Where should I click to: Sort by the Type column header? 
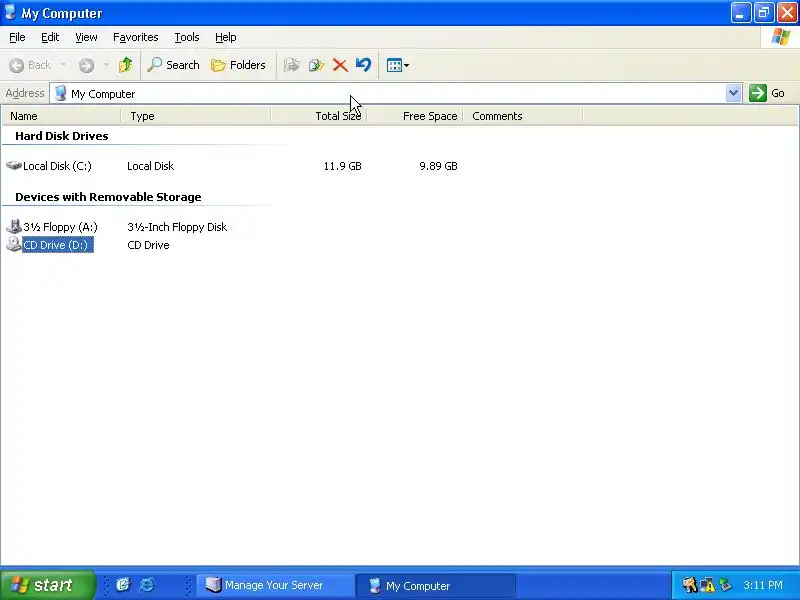pyautogui.click(x=196, y=116)
